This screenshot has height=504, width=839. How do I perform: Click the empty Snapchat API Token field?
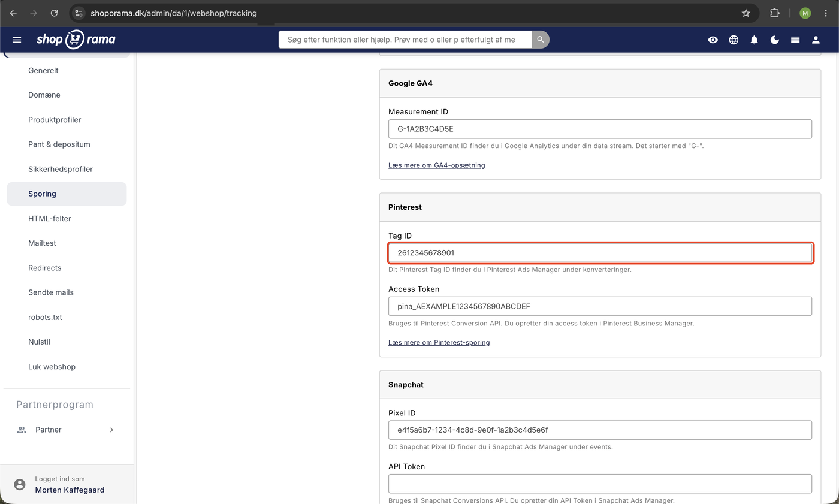point(600,484)
